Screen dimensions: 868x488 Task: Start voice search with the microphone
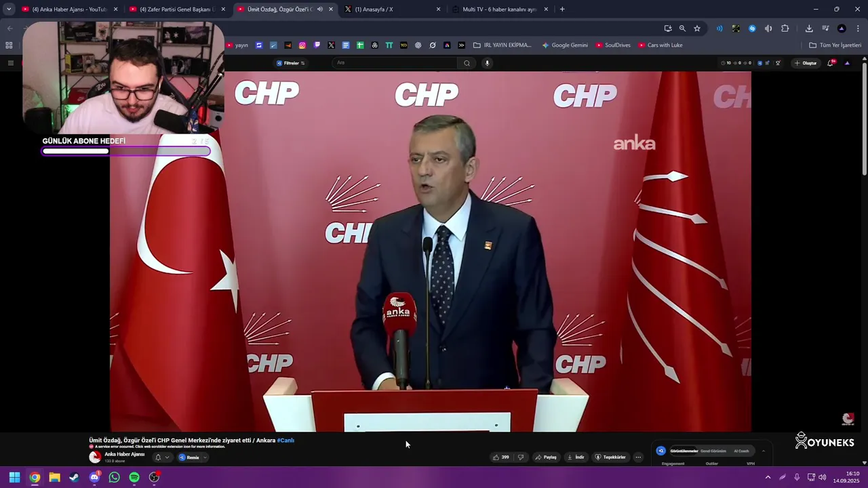tap(487, 63)
